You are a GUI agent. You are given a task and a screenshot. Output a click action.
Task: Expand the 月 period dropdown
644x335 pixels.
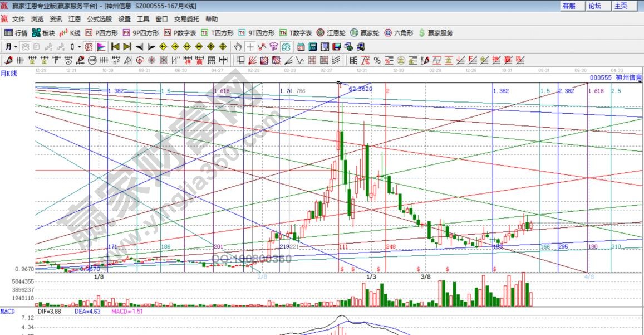click(12, 47)
